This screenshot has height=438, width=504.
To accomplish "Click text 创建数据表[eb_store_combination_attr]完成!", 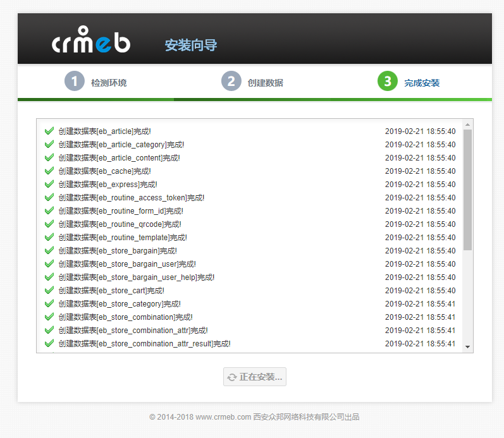I will [133, 331].
